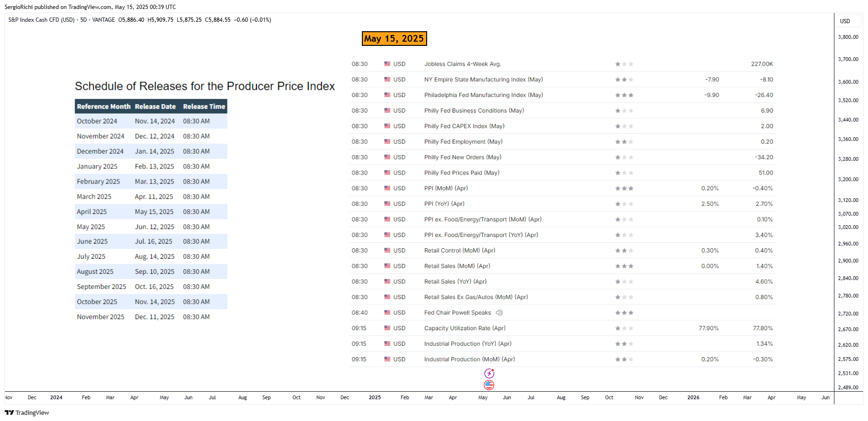Click the 2025 year label on the time axis
Viewport: 868px width, 421px height.
pos(375,397)
